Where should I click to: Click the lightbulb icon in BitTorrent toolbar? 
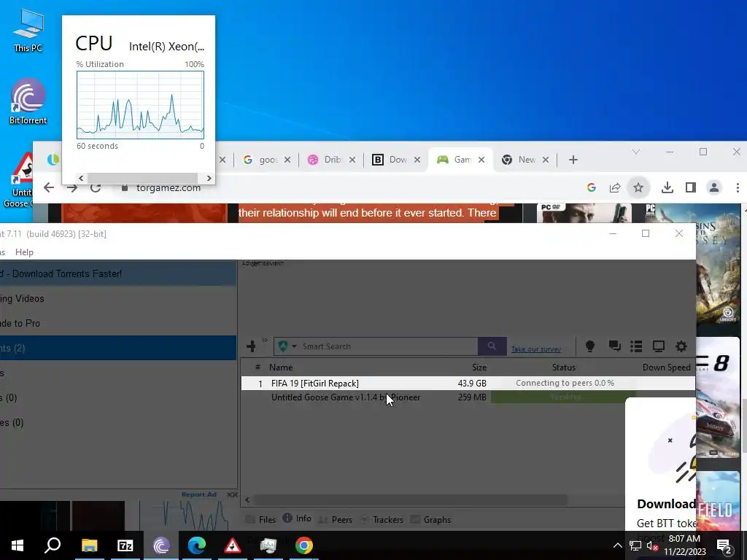click(x=589, y=346)
